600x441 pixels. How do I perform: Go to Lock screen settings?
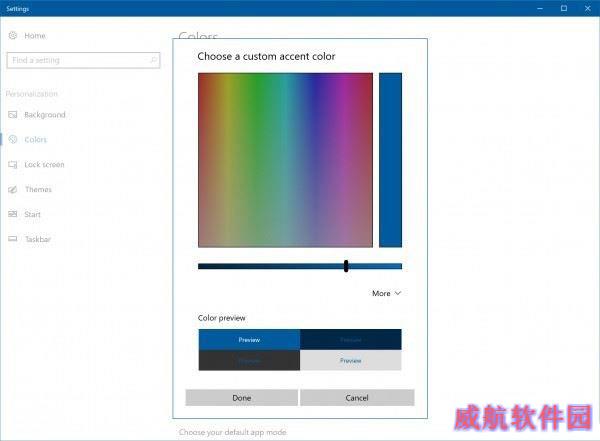click(x=44, y=165)
